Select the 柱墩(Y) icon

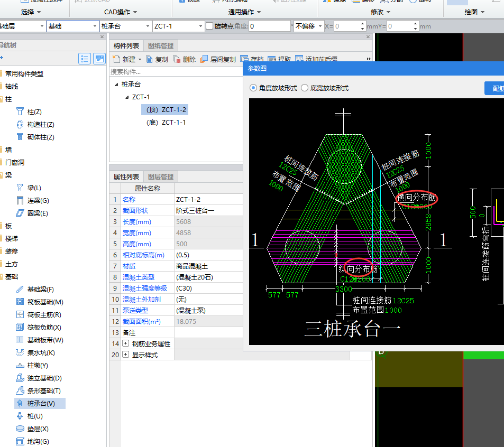(20, 365)
